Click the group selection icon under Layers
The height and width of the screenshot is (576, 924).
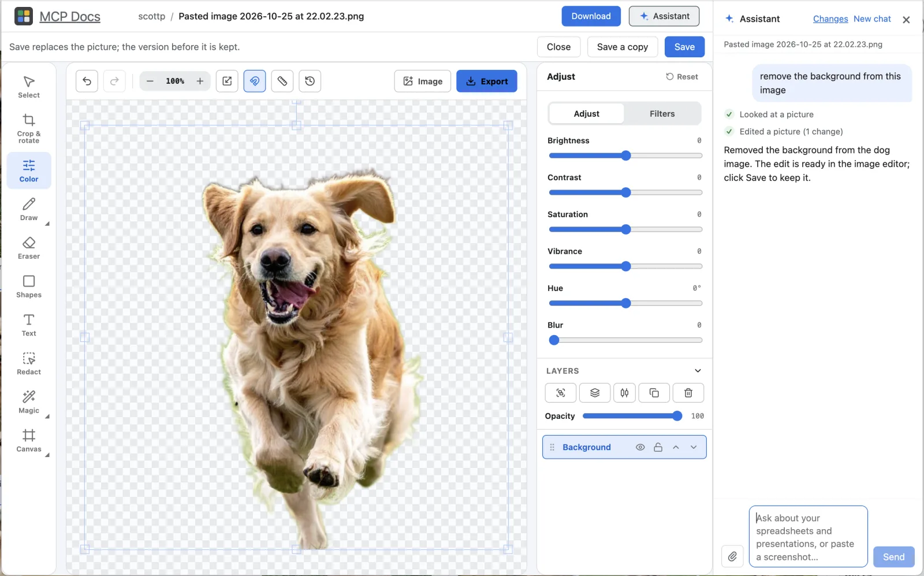click(x=561, y=393)
